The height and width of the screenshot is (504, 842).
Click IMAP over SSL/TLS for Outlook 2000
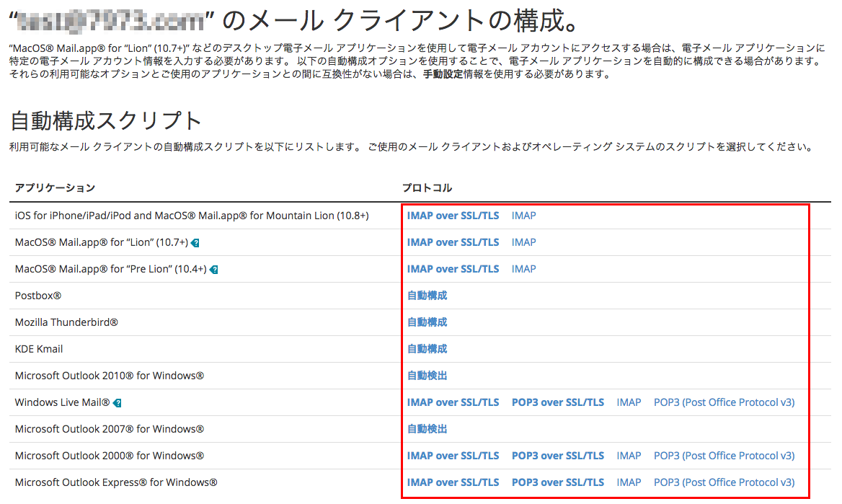453,456
